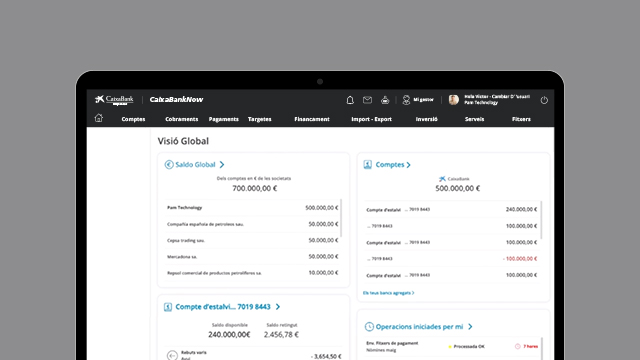Go to home via house icon
This screenshot has width=640, height=360.
pos(99,118)
